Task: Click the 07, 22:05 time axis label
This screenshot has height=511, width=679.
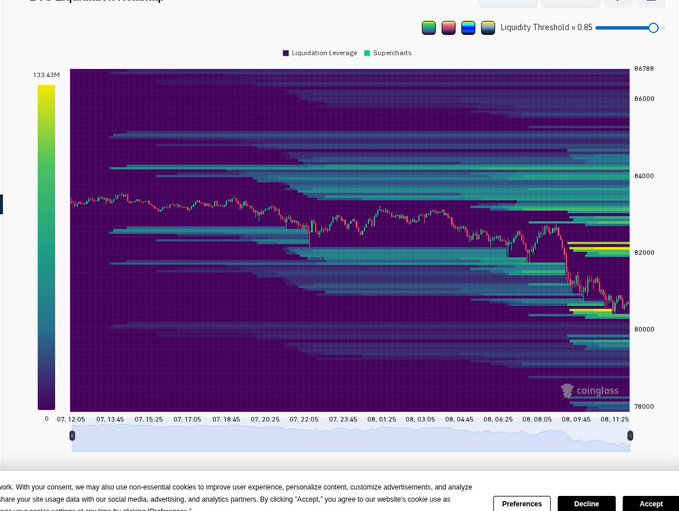Action: [x=304, y=419]
